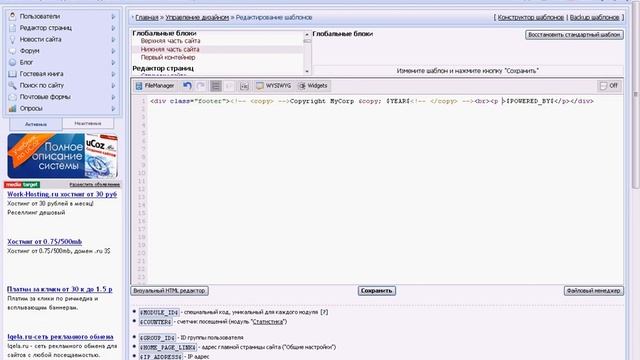Open the Backup шаблонов link
This screenshot has height=360, width=640.
pyautogui.click(x=594, y=18)
